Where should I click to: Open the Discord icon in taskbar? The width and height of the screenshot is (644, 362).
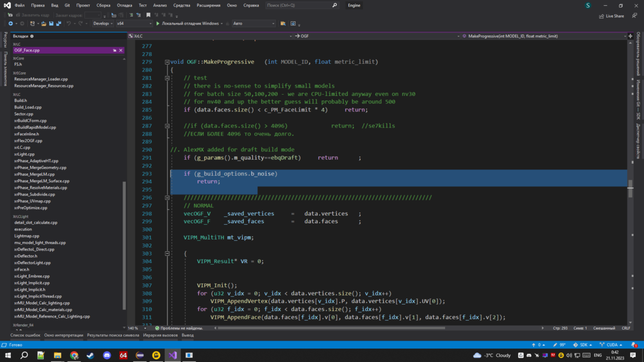(x=107, y=355)
